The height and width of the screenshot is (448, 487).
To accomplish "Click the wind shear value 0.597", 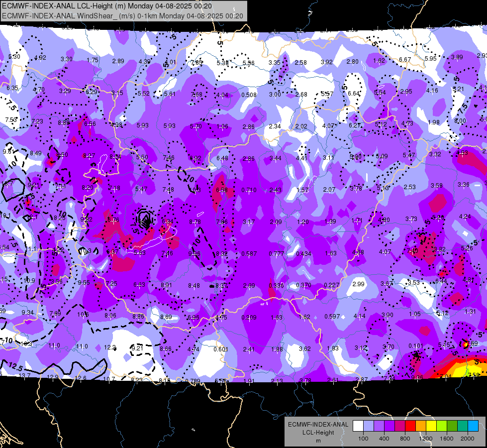I will [332, 317].
